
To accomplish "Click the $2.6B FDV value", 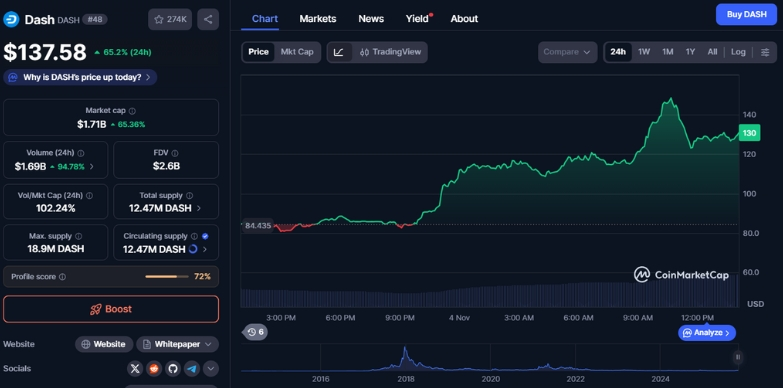I will [166, 166].
